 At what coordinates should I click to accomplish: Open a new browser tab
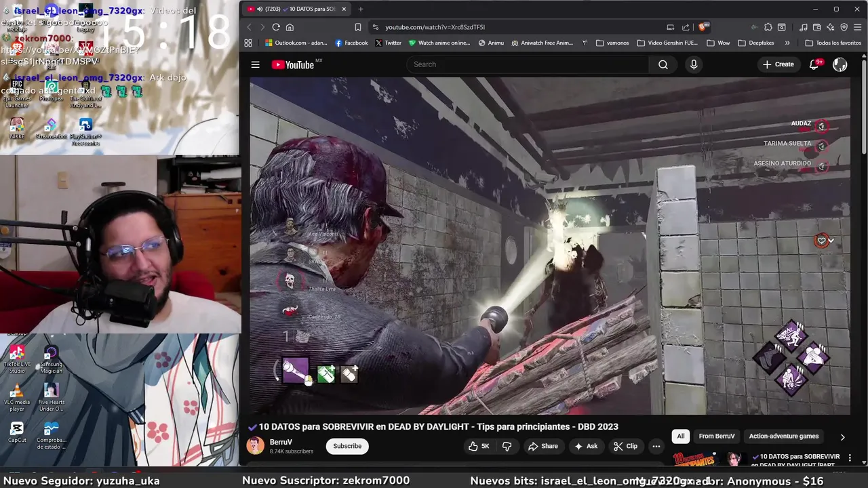(x=360, y=9)
